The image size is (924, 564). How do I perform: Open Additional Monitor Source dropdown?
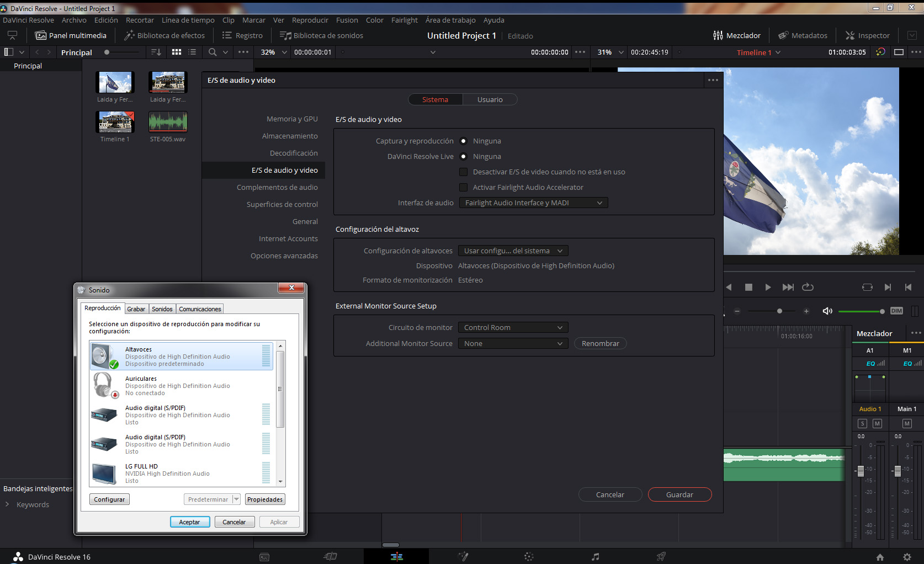click(513, 344)
